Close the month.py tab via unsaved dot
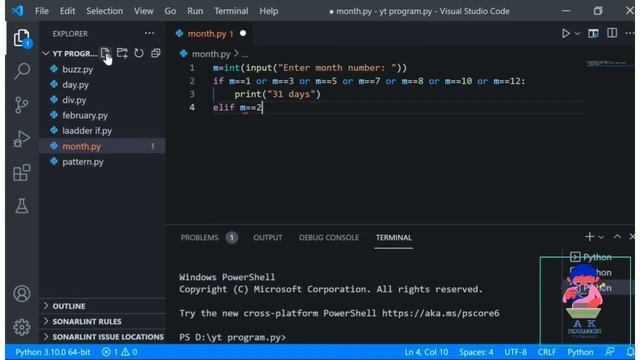 click(243, 33)
